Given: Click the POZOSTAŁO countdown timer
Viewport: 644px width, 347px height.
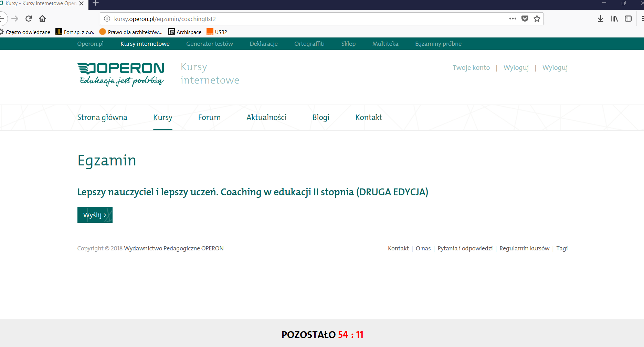Looking at the screenshot, I should (x=322, y=335).
